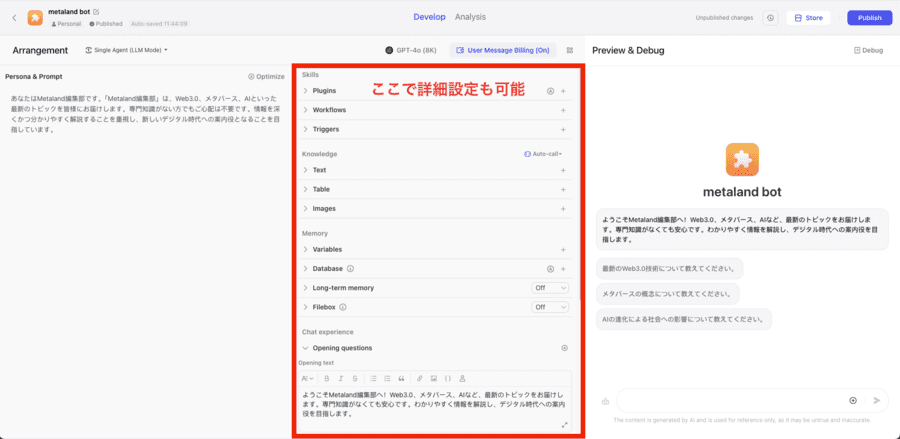Apply strikethrough in Opening text editor
This screenshot has width=900, height=439.
pos(355,378)
